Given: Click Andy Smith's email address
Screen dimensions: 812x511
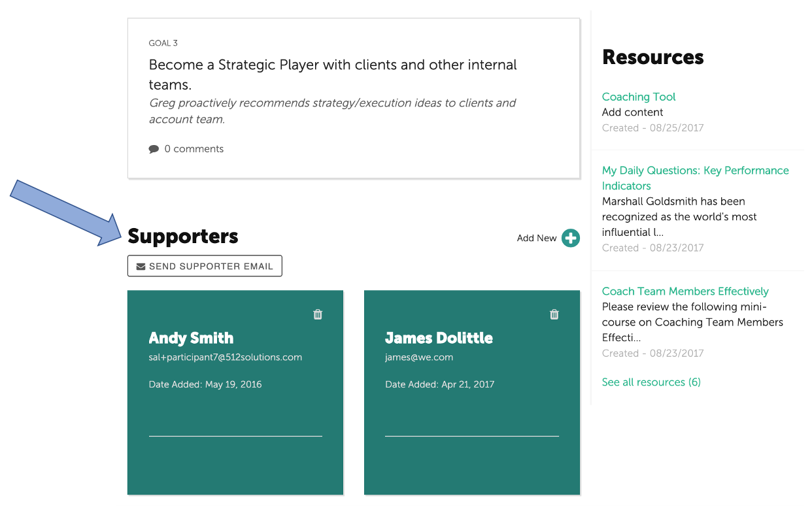Looking at the screenshot, I should tap(225, 357).
